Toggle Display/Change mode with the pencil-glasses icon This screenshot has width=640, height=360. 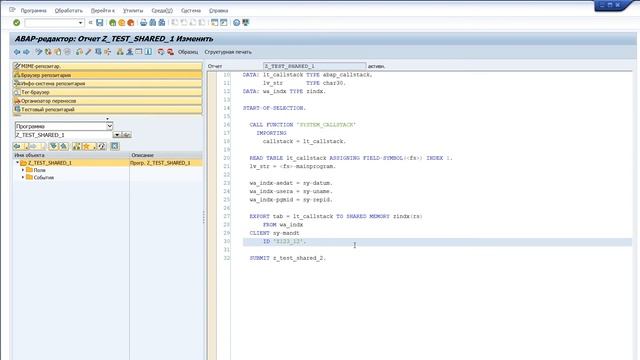tap(39, 52)
